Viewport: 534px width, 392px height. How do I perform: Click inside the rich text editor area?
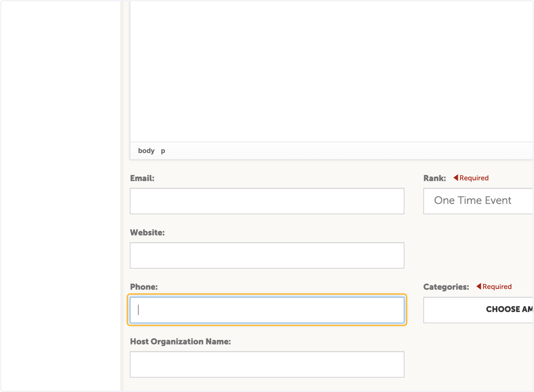click(332, 71)
